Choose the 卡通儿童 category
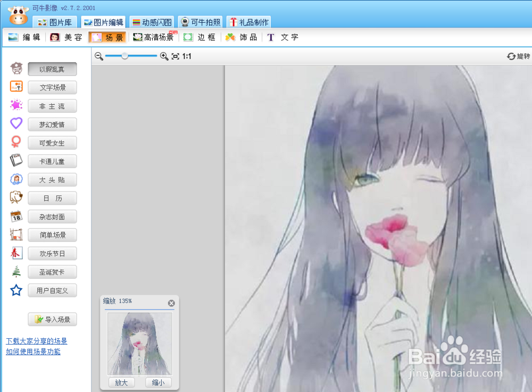Viewport: 532px width, 392px height. pos(52,161)
